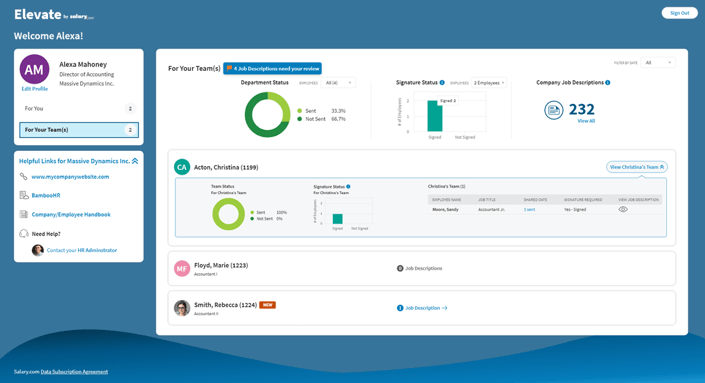This screenshot has width=705, height=383.
Task: Click the HR Administrator photo thumbnail
Action: click(38, 250)
